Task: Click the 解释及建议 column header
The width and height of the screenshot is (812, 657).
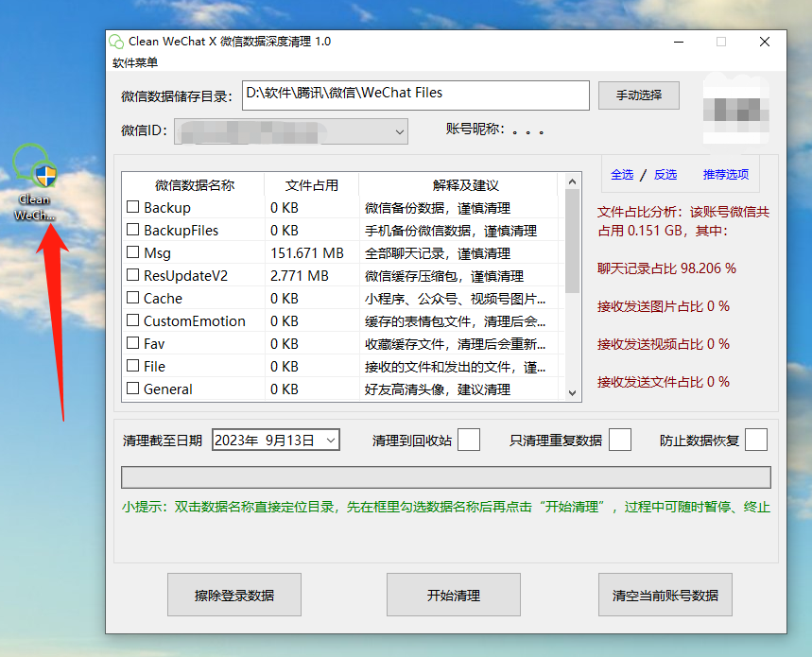Action: coord(466,185)
